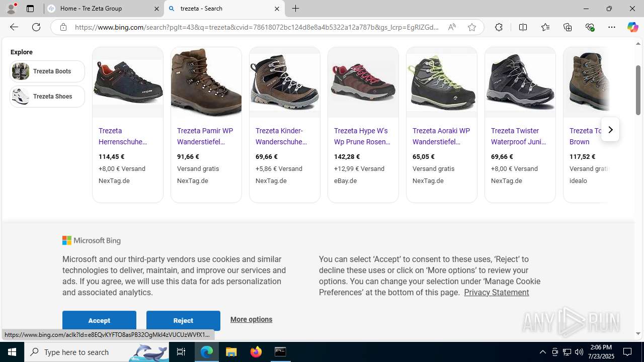Viewport: 644px width, 362px height.
Task: Open Trezeta Herrenschuhe product link
Action: (123, 136)
